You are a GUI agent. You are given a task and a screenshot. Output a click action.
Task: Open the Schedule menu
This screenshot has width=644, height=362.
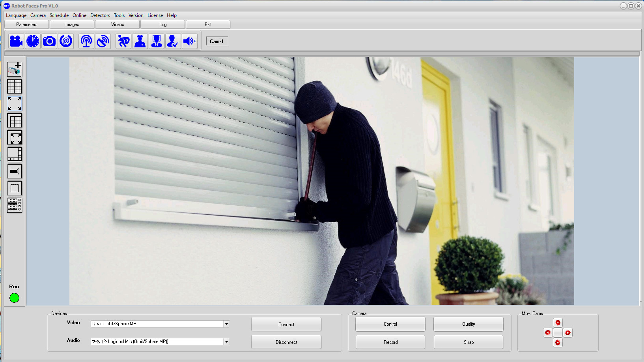tap(59, 15)
